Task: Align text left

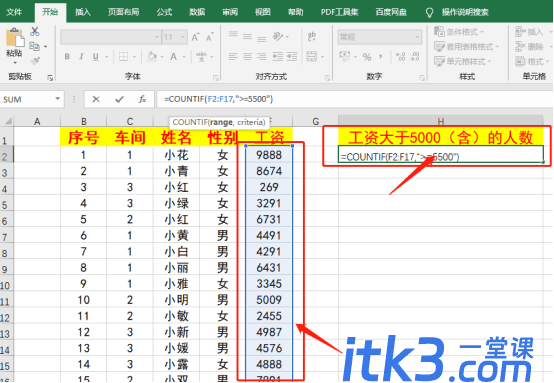Action: (x=233, y=57)
